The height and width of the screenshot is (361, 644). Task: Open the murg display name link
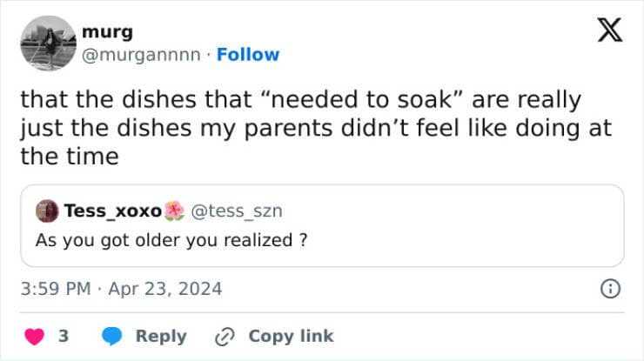point(107,32)
